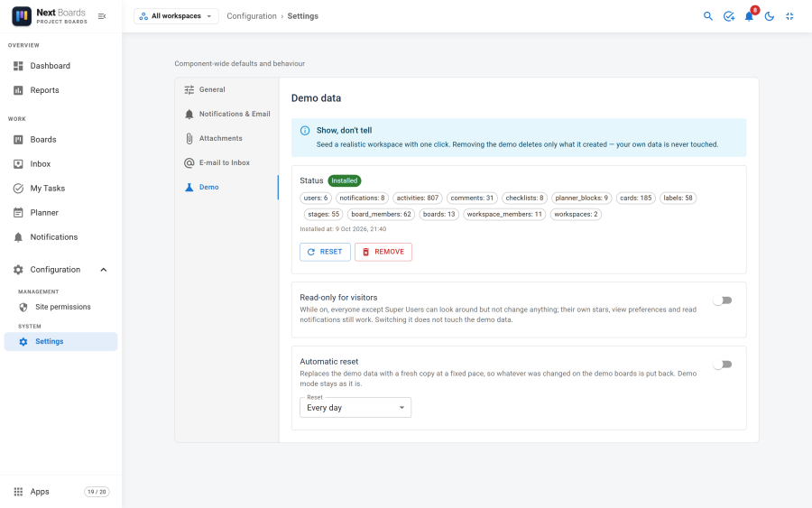Open the Reset frequency Every day dropdown

tap(355, 408)
